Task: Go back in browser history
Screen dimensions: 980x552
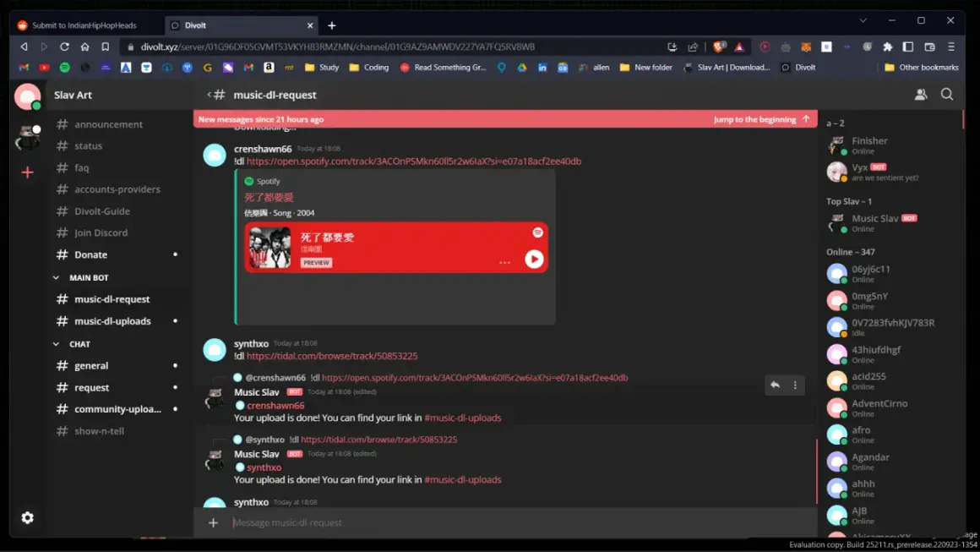Action: click(24, 46)
